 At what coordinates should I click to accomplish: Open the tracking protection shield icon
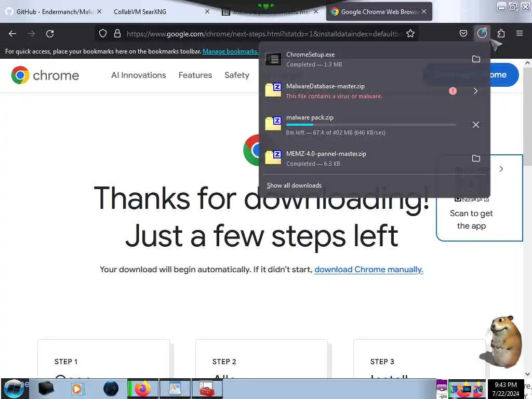[103, 34]
